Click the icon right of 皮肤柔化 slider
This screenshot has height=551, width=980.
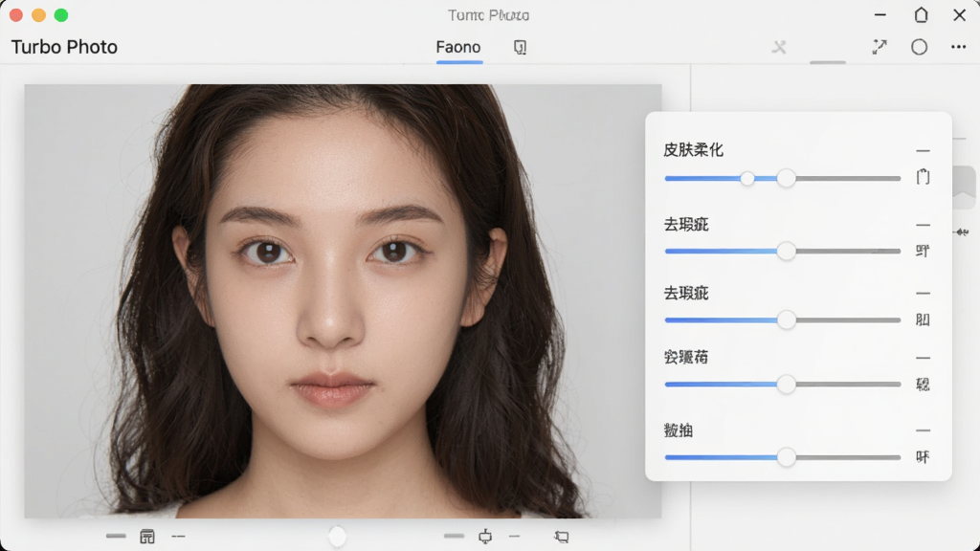coord(924,177)
